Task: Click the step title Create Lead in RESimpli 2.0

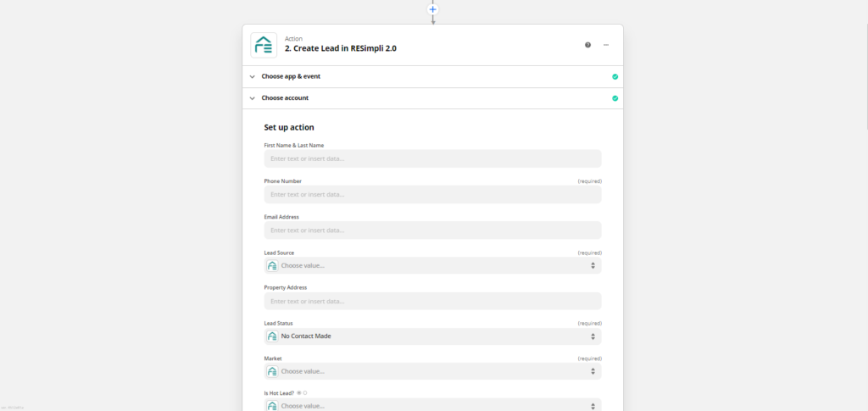Action: click(341, 48)
